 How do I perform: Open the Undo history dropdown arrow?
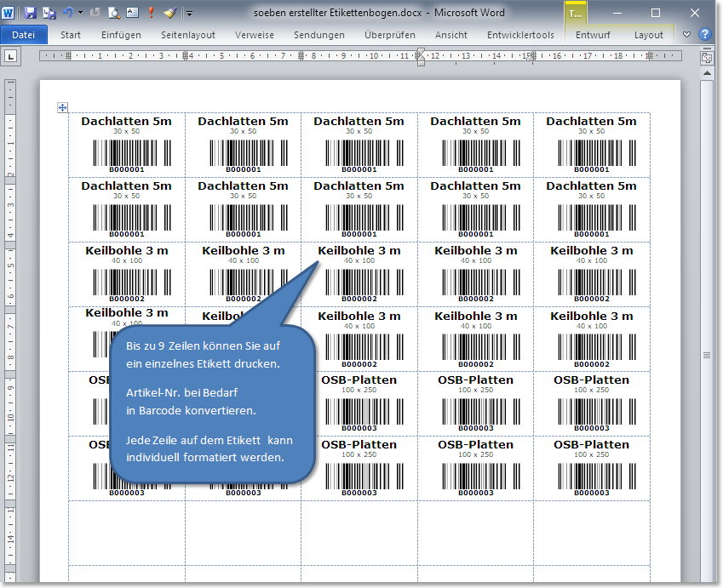(81, 13)
